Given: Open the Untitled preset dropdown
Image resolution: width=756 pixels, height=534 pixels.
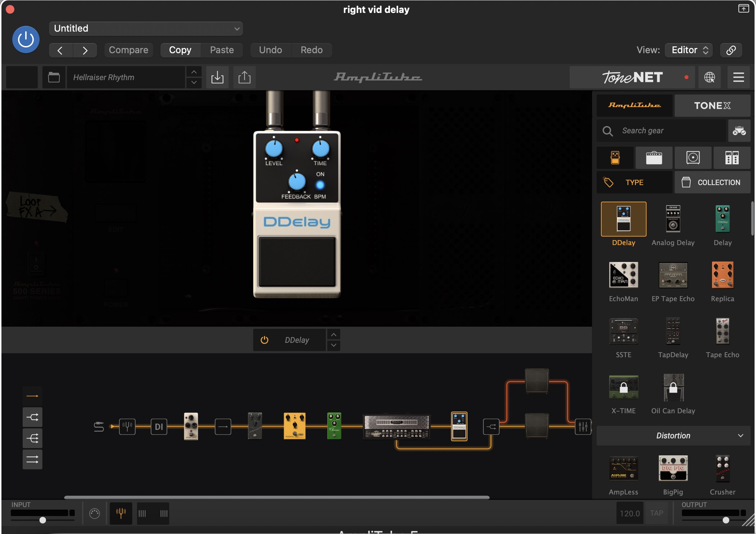Looking at the screenshot, I should pyautogui.click(x=146, y=29).
